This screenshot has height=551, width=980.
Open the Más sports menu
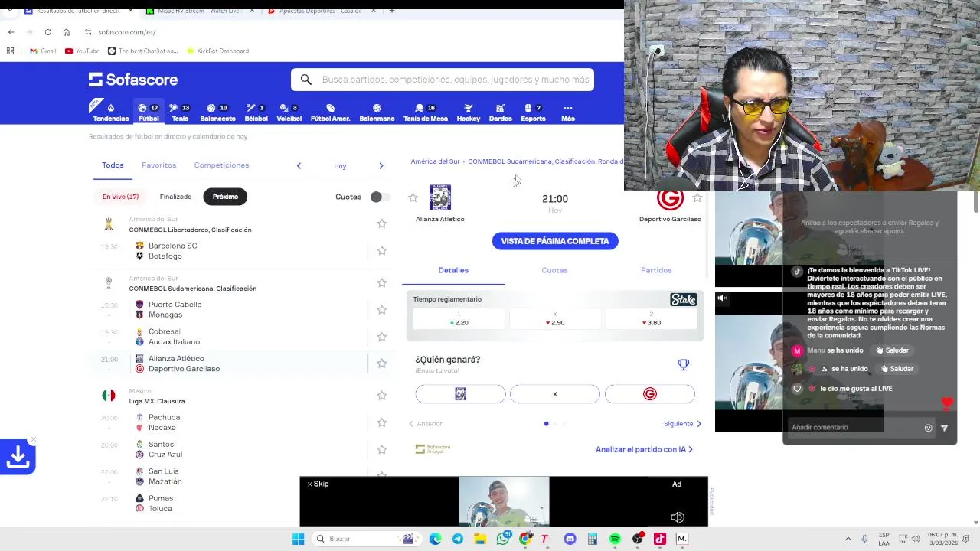(567, 112)
